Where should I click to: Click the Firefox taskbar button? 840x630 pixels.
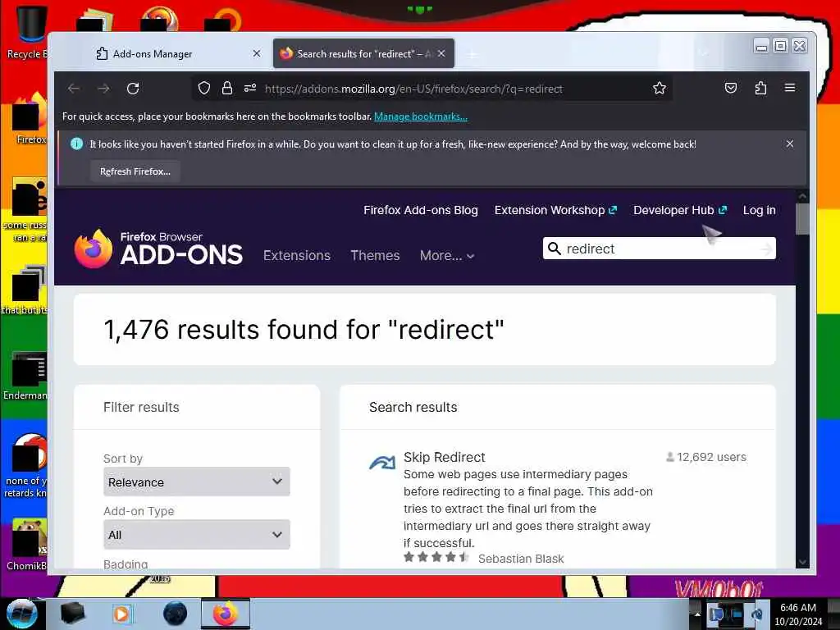pyautogui.click(x=226, y=614)
